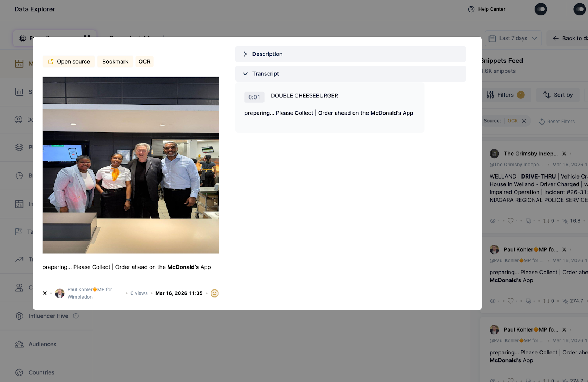Click retweet icon on Grimsby snippet
Image resolution: width=588 pixels, height=382 pixels.
tap(546, 221)
